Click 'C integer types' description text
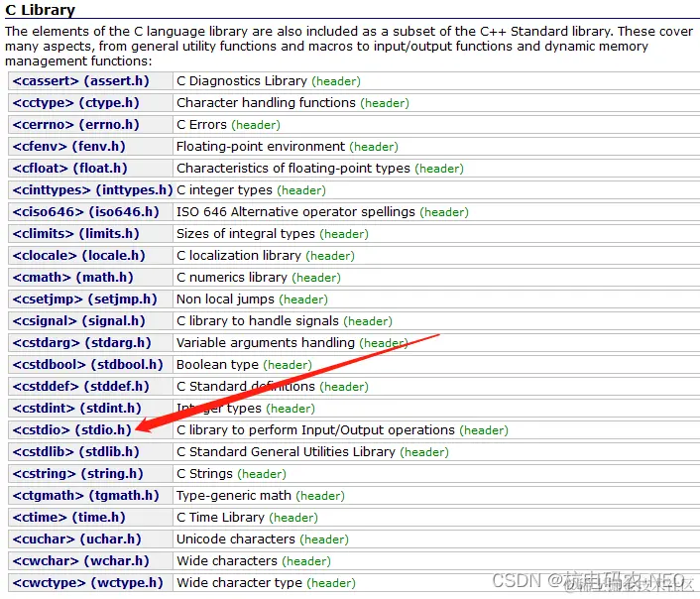This screenshot has width=700, height=599. 224,189
